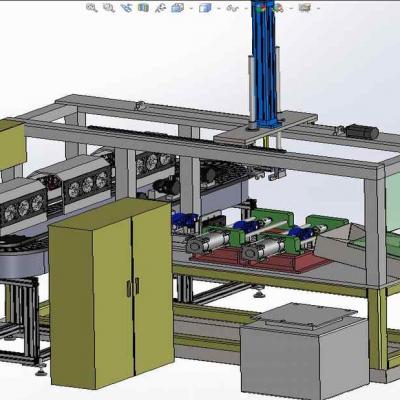The height and width of the screenshot is (400, 400).
Task: Click the Display Style box icon
Action: (x=205, y=8)
